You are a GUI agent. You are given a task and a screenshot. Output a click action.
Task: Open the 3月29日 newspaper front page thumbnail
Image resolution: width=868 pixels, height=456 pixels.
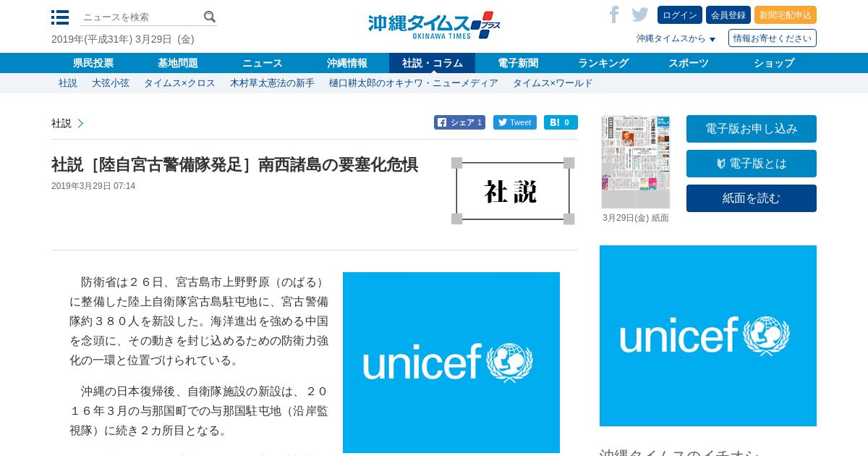(x=636, y=161)
